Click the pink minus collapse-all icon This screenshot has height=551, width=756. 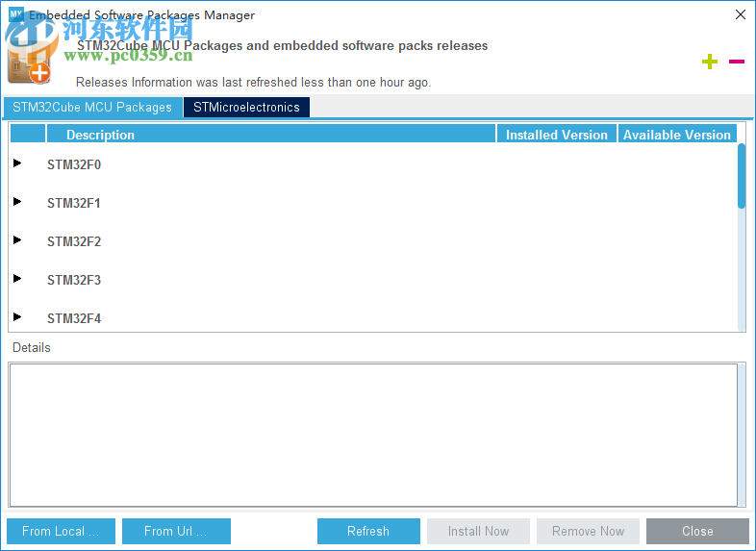(x=737, y=62)
